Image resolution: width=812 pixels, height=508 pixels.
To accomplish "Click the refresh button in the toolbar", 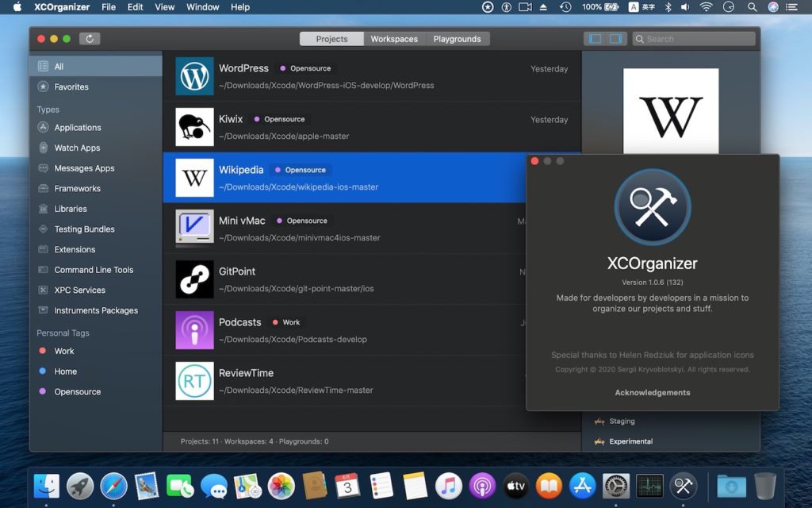I will click(x=90, y=38).
